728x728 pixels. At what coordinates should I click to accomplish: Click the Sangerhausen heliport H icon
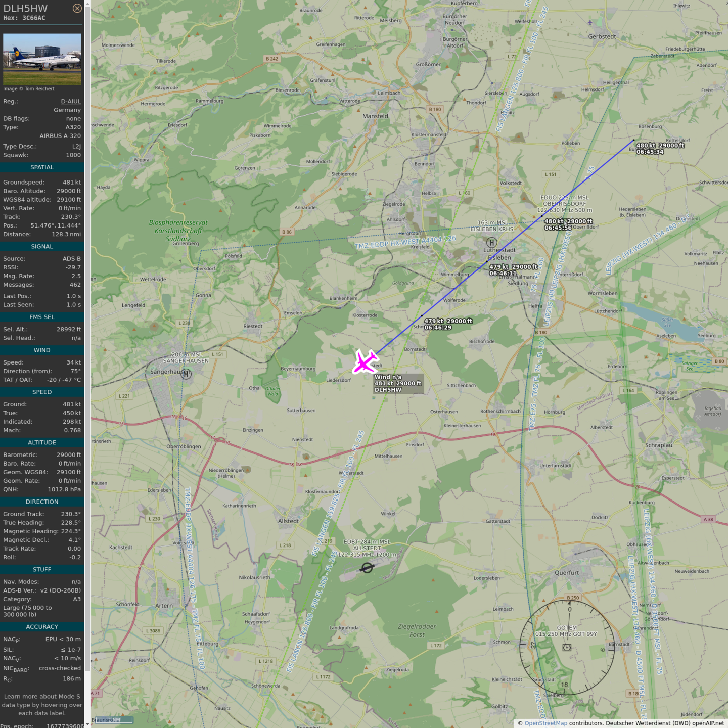click(x=186, y=374)
